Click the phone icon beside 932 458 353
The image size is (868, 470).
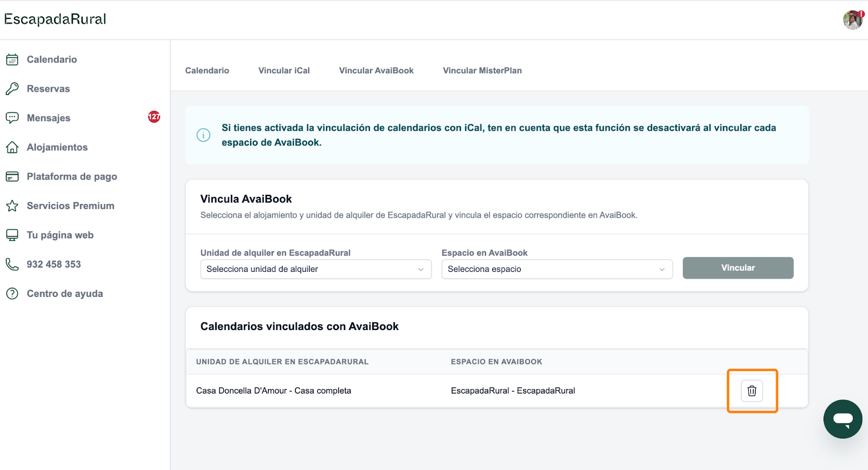tap(12, 264)
